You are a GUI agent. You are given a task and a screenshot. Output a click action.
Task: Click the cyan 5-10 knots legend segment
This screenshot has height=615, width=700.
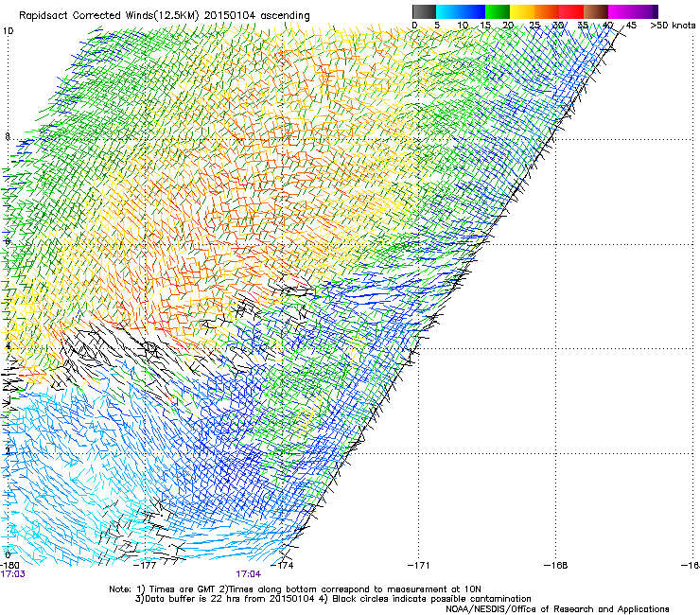[448, 11]
